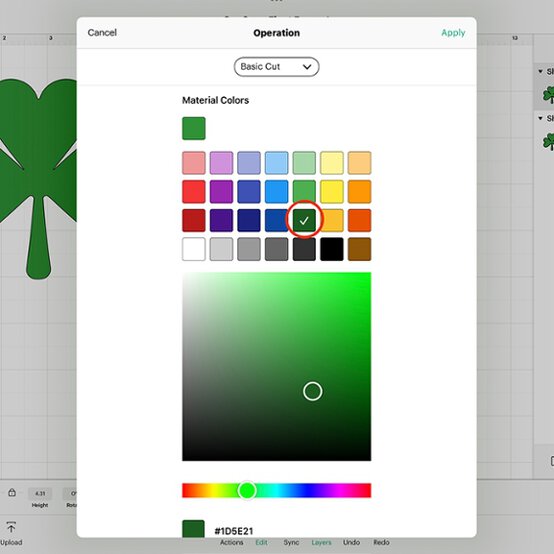Viewport: 554px width, 554px height.
Task: Click the Height field showing 4.31
Action: click(x=40, y=494)
